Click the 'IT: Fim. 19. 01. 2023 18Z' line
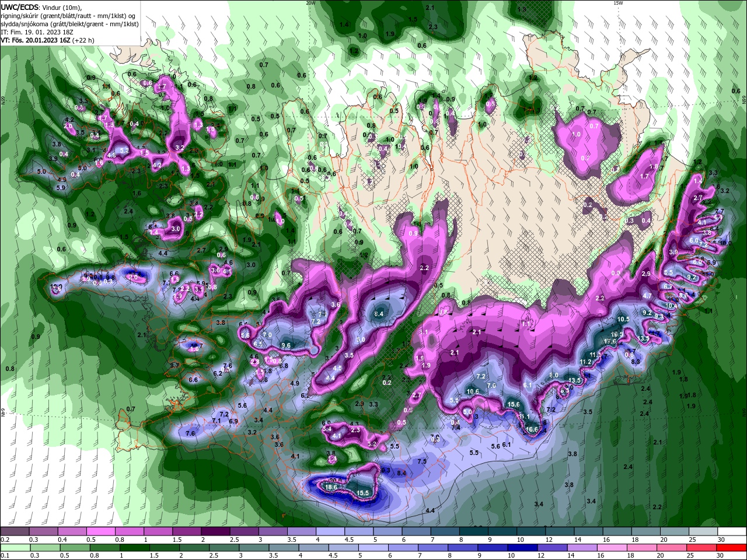 tap(36, 32)
